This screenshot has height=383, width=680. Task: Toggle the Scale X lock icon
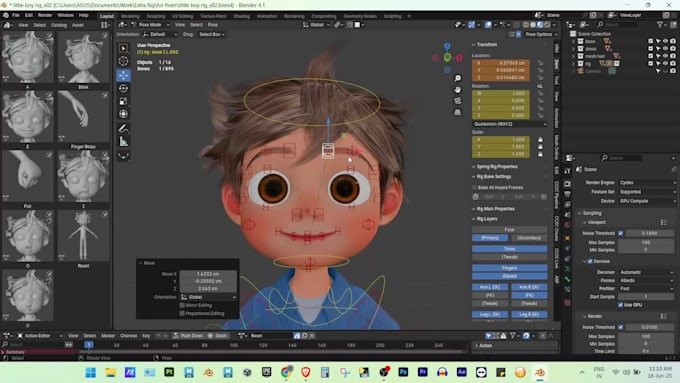pos(540,140)
